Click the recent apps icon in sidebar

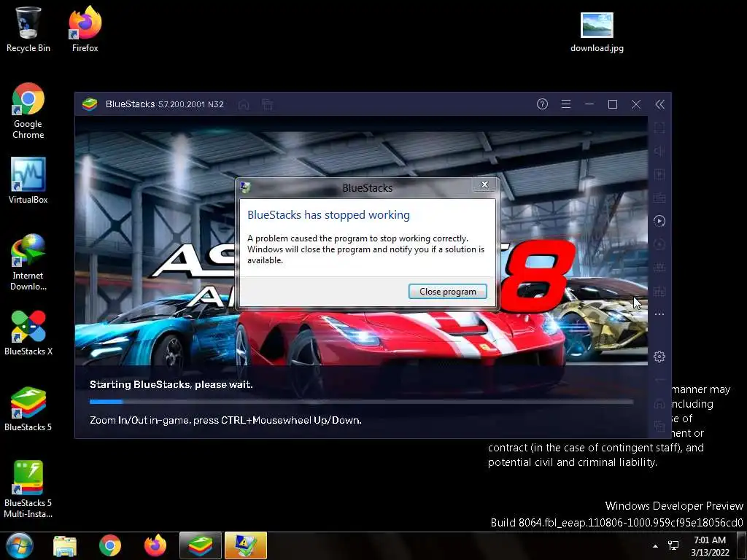[659, 427]
